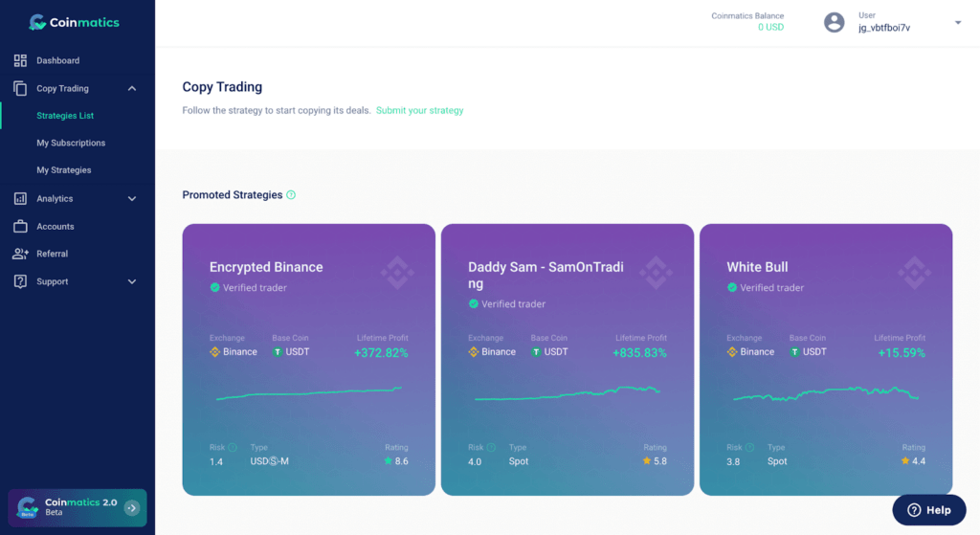Expand the Analytics menu chevron

[x=132, y=199]
